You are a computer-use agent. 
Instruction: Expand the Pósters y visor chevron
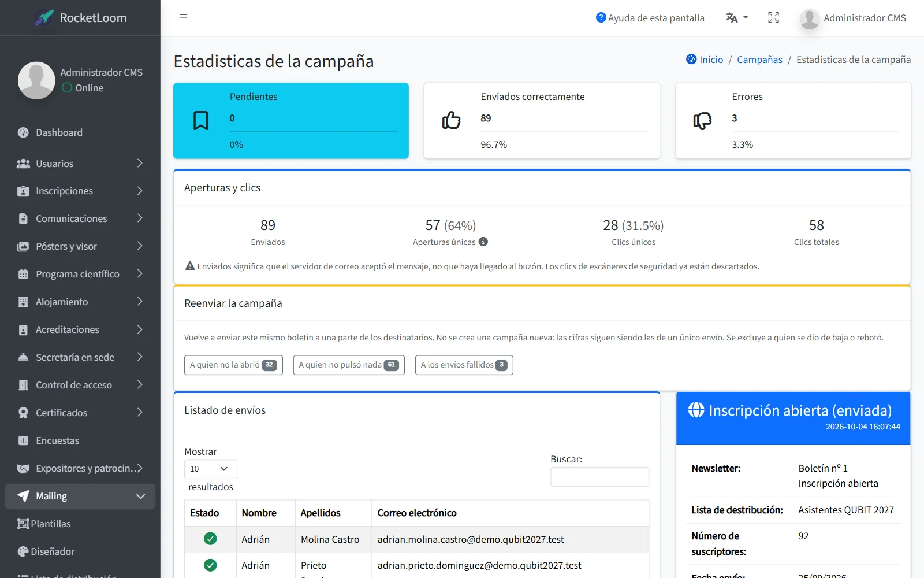pyautogui.click(x=140, y=246)
